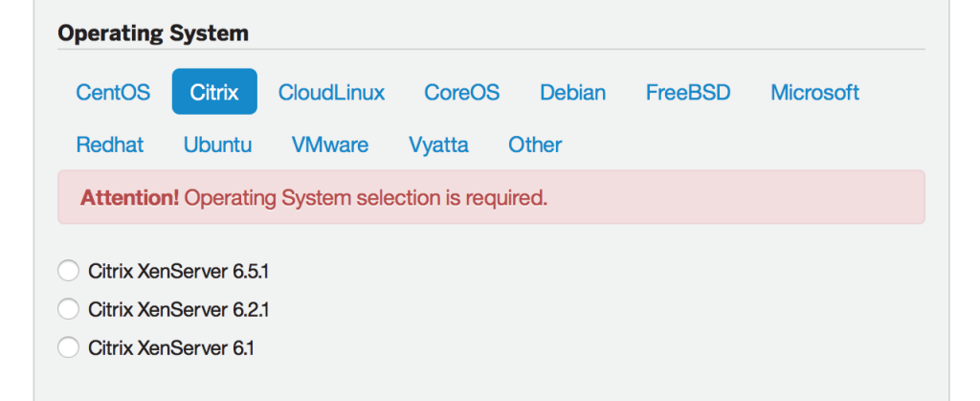980x401 pixels.
Task: Select the Citrix XenServer 6.5.1 radio button
Action: click(x=68, y=271)
